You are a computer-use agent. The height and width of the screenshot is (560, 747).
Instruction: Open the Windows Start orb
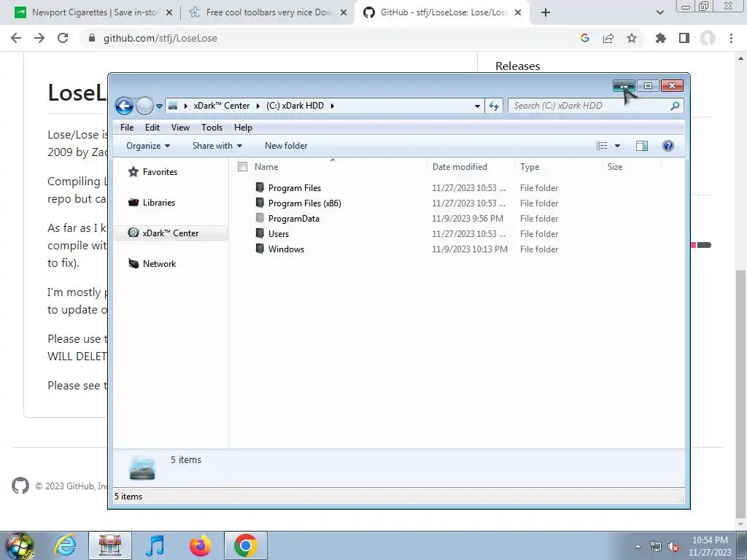(19, 545)
